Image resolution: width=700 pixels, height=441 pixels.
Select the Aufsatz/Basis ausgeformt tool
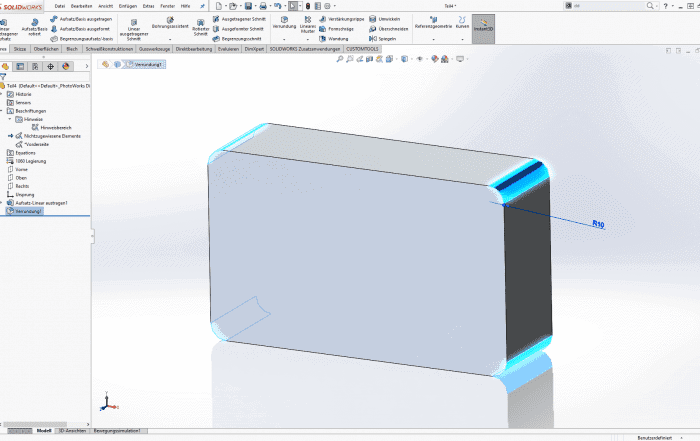[x=80, y=29]
